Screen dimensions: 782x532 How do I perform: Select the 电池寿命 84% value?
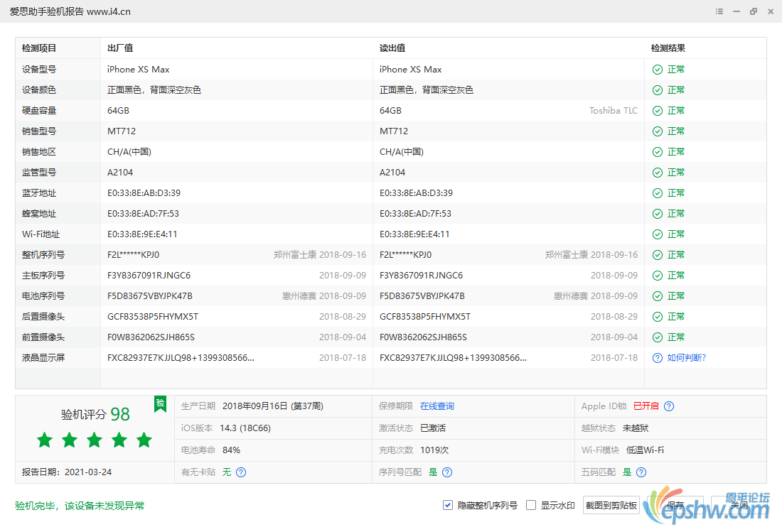pos(232,450)
